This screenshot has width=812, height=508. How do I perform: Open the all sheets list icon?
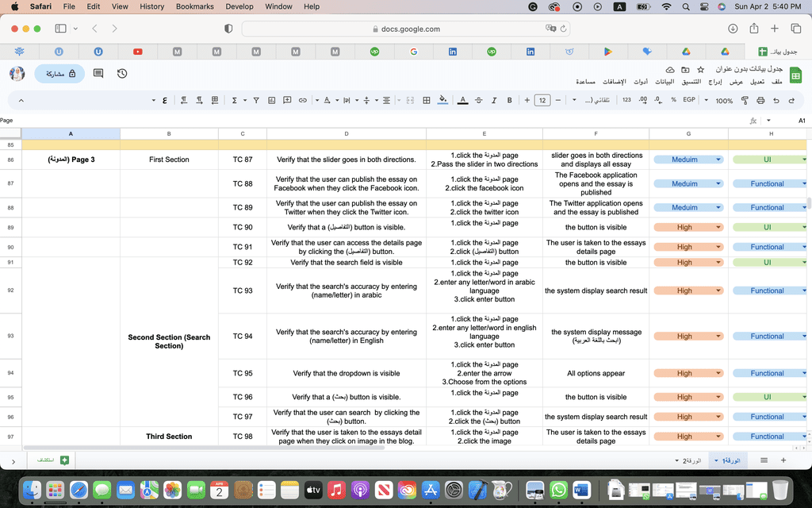point(764,460)
